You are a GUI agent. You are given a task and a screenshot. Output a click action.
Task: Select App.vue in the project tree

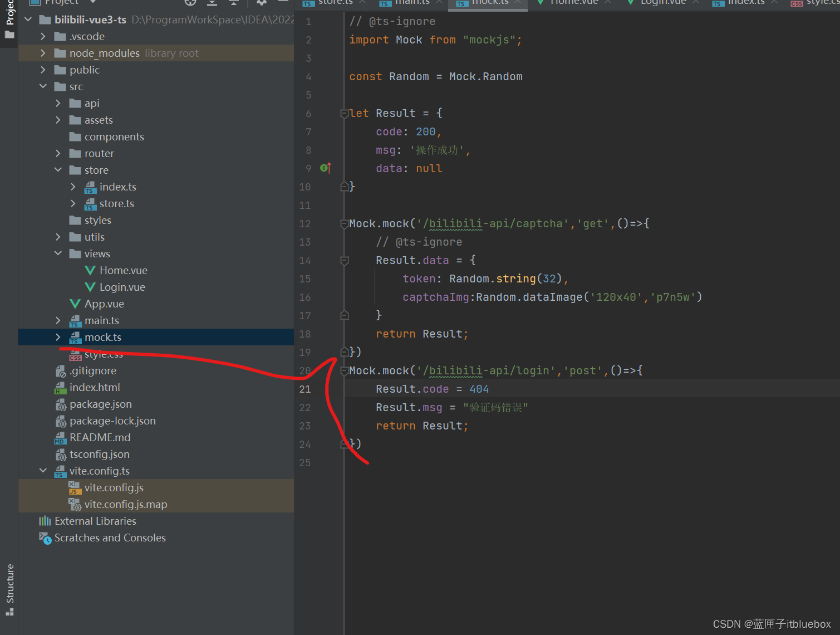104,304
